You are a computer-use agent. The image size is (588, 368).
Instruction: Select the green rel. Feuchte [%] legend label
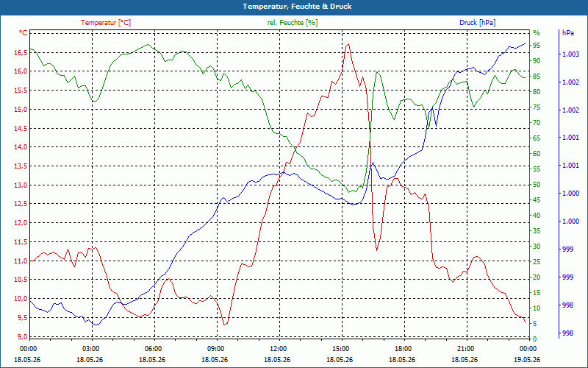tap(293, 23)
